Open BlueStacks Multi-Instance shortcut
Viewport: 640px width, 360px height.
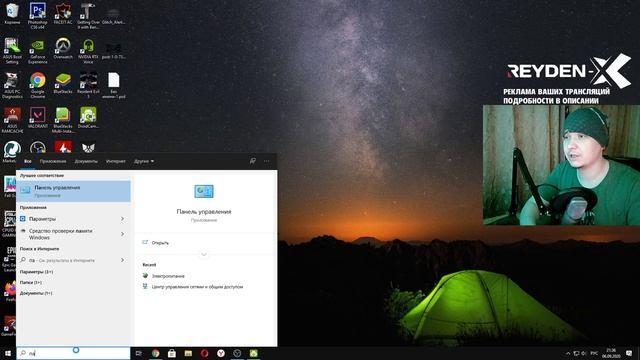[x=63, y=120]
